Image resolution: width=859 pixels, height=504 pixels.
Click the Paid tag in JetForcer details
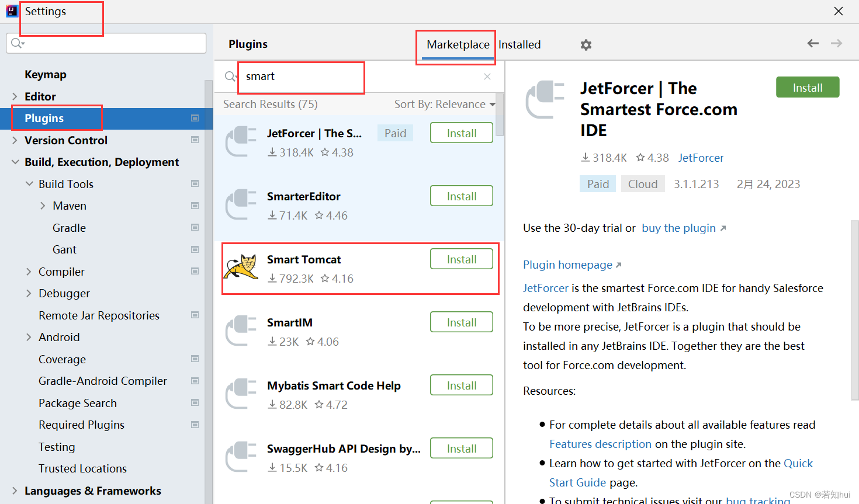tap(598, 184)
